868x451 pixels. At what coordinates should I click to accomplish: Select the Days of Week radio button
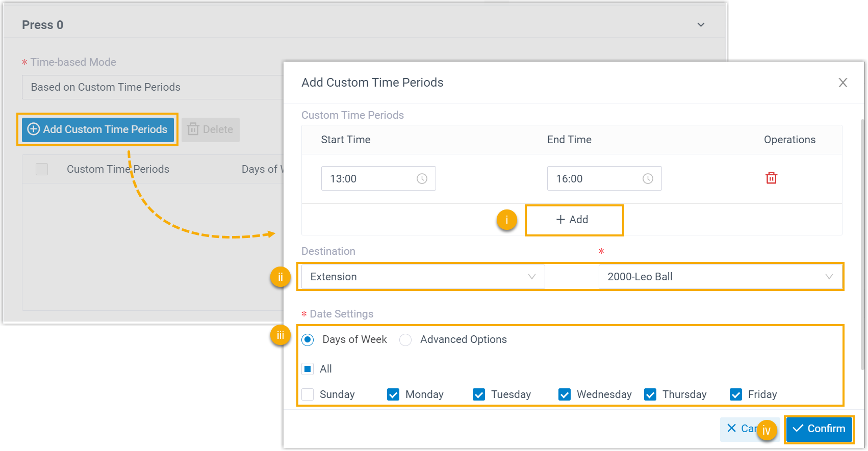tap(308, 340)
